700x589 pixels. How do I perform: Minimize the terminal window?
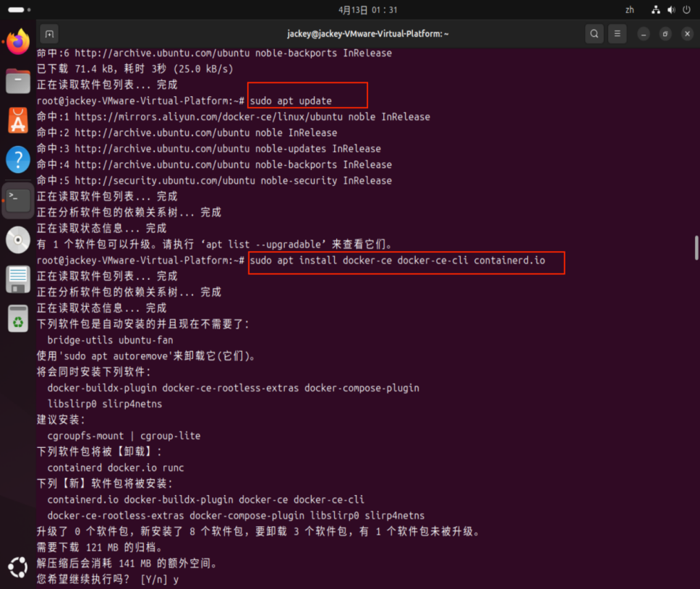[644, 34]
